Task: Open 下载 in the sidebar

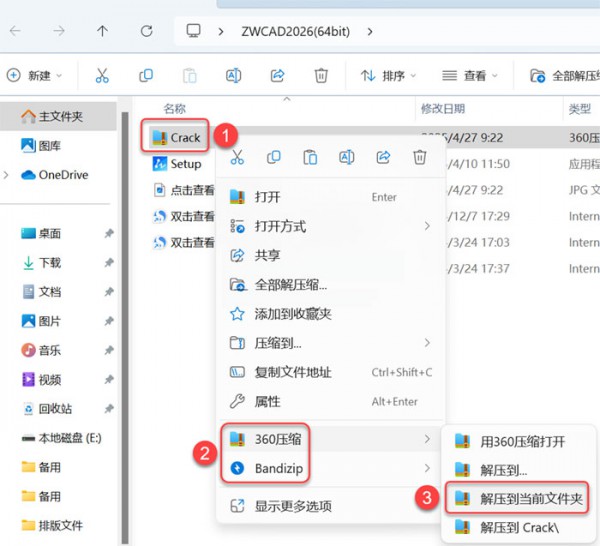Action: click(x=41, y=262)
